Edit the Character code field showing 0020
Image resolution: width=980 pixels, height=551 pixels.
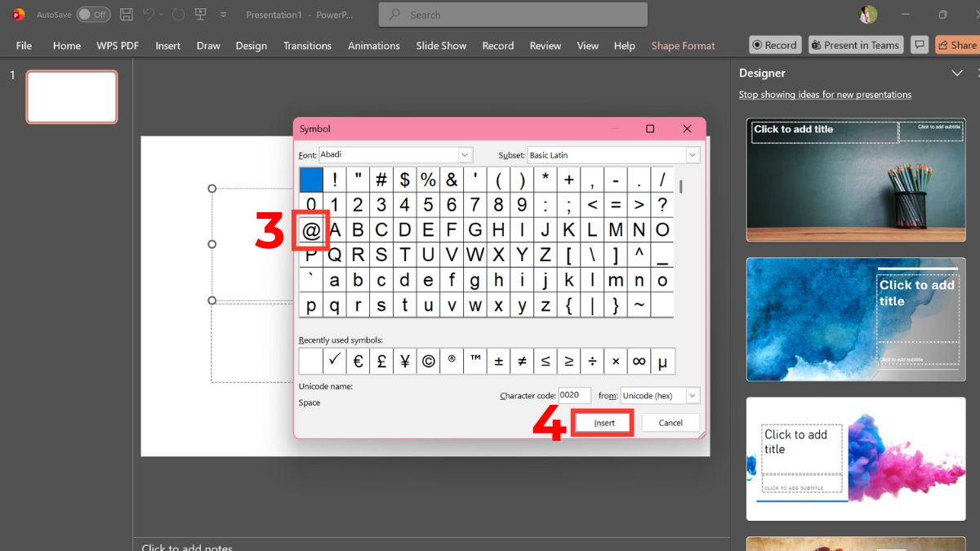coord(574,395)
